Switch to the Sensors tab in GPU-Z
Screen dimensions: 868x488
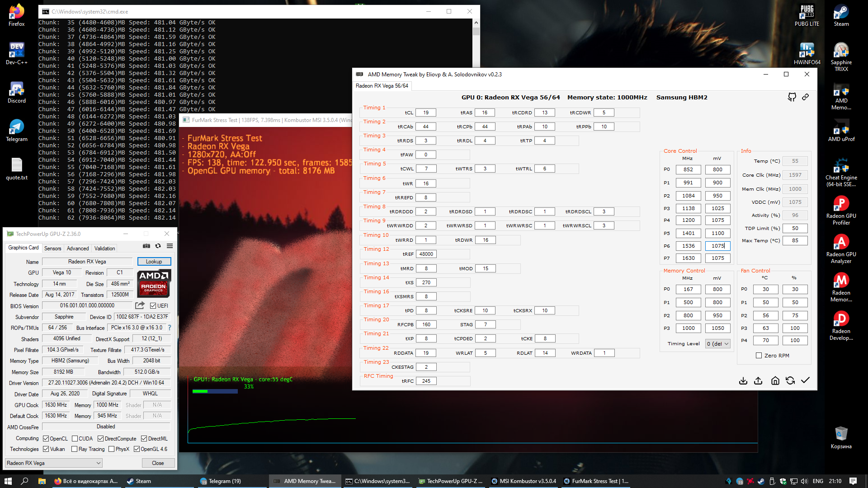pos(52,249)
